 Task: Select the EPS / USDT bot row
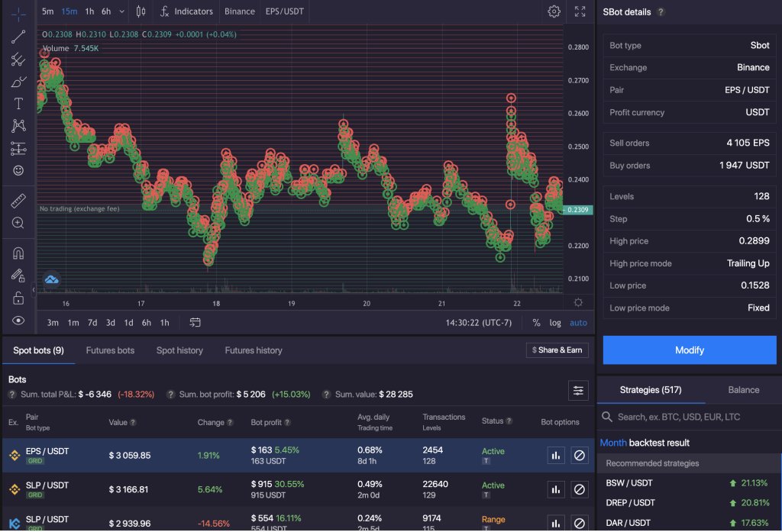pyautogui.click(x=299, y=456)
